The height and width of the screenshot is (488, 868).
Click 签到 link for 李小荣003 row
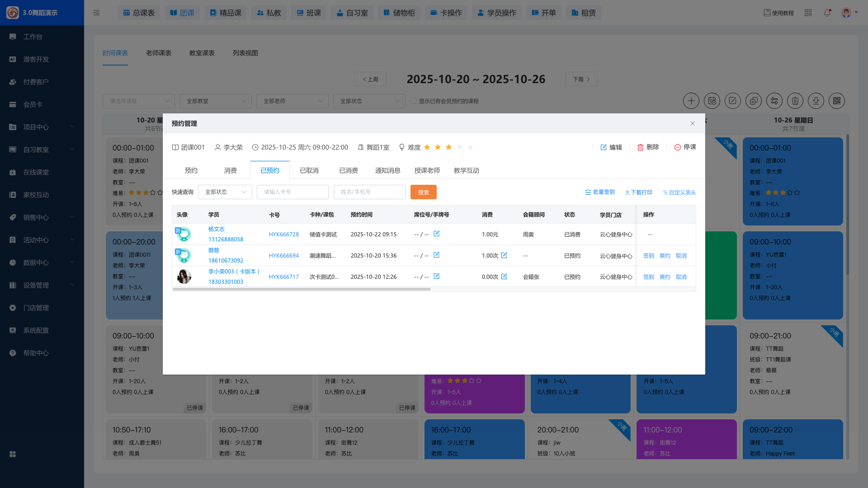[x=648, y=277]
